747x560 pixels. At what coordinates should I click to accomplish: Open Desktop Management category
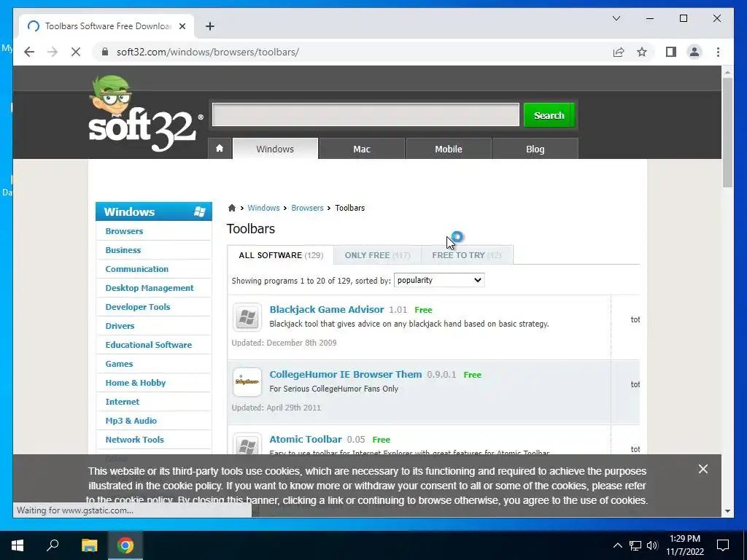click(149, 288)
